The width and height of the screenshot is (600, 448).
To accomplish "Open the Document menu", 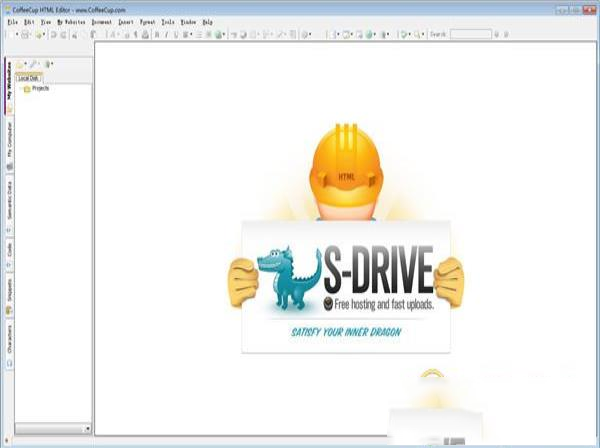I will (x=102, y=22).
